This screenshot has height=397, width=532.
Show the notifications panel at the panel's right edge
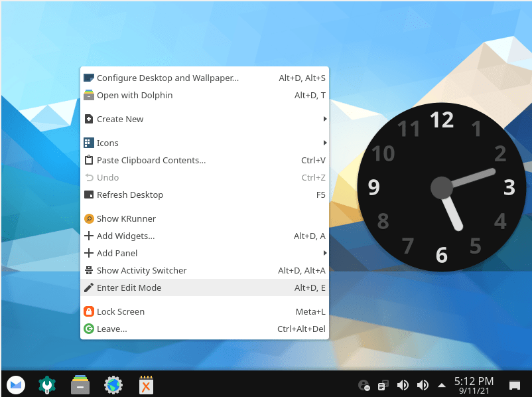click(515, 385)
